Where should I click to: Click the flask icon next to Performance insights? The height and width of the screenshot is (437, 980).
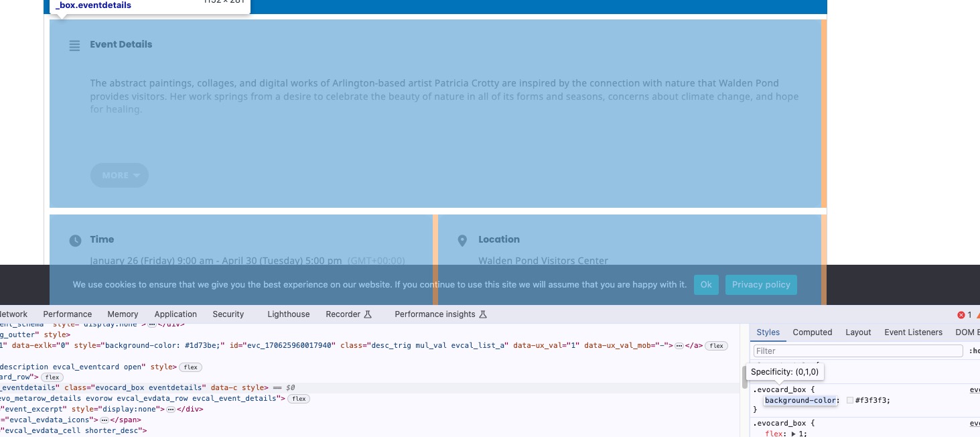point(483,314)
